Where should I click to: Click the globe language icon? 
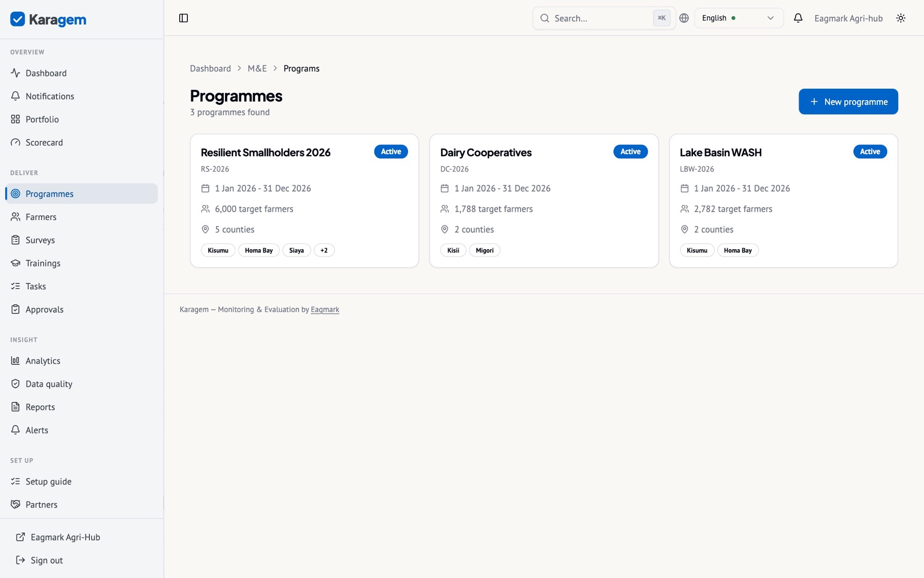pyautogui.click(x=684, y=18)
